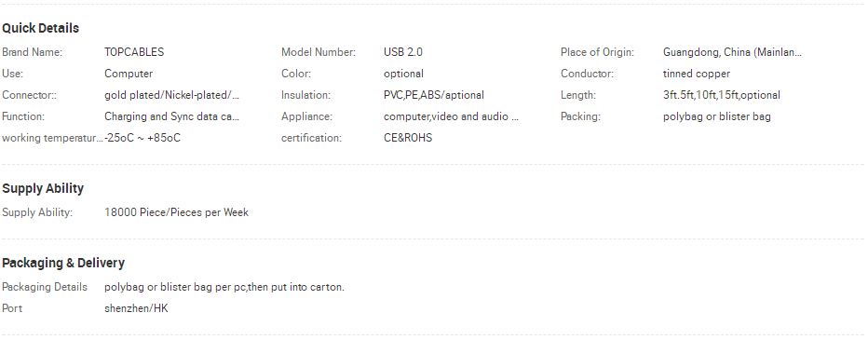Viewport: 868px width, 340px height.
Task: Click the 18000 Piece/Pieces per Week text
Action: [177, 212]
